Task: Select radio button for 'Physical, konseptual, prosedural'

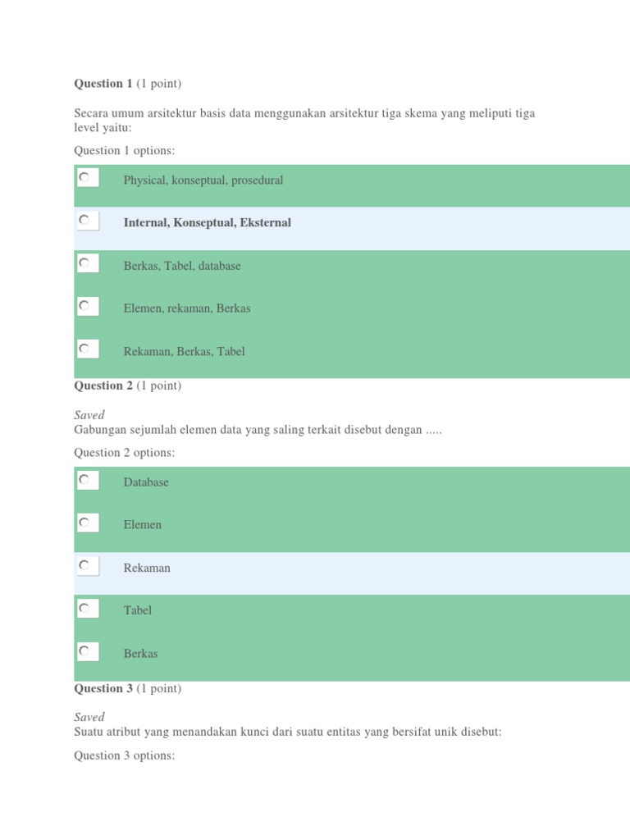Action: pyautogui.click(x=84, y=177)
